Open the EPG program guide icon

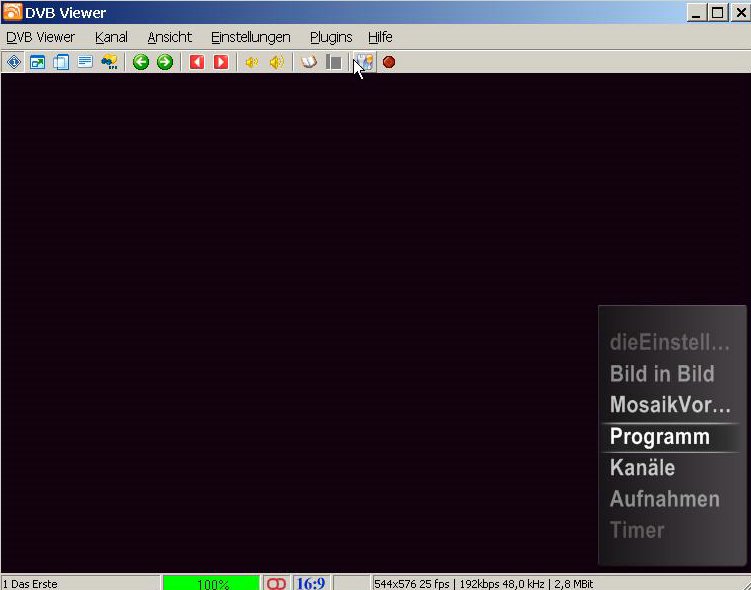coord(109,62)
